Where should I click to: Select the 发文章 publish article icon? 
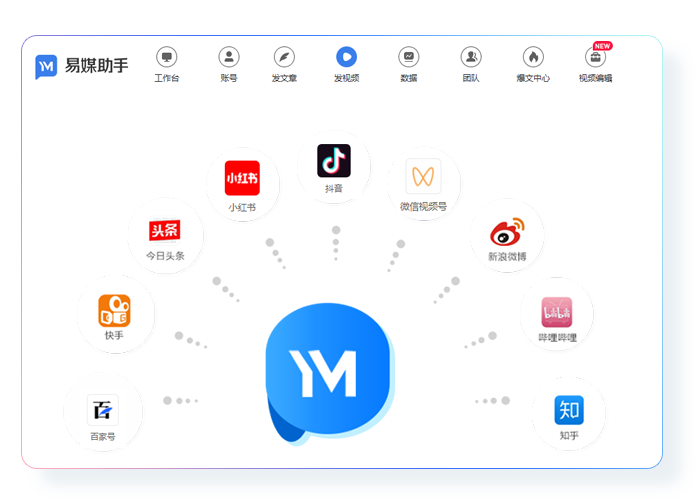click(x=285, y=58)
